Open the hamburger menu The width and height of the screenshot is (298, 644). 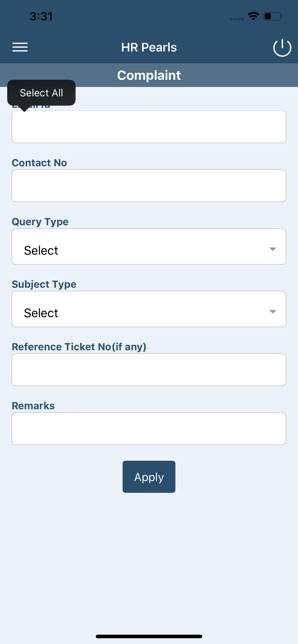click(x=20, y=47)
